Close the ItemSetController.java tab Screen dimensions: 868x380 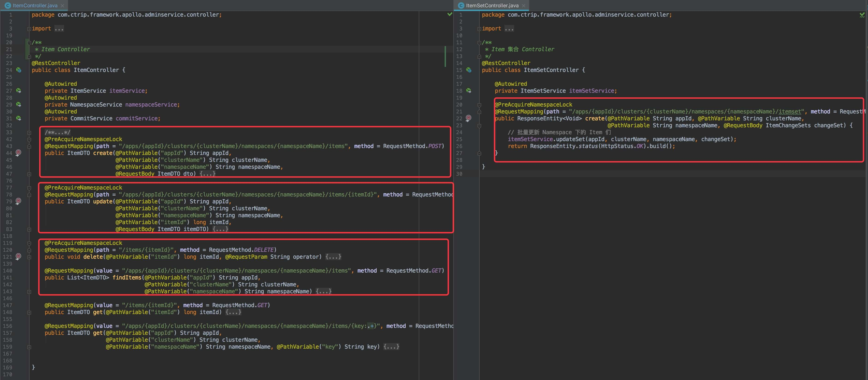(x=523, y=6)
